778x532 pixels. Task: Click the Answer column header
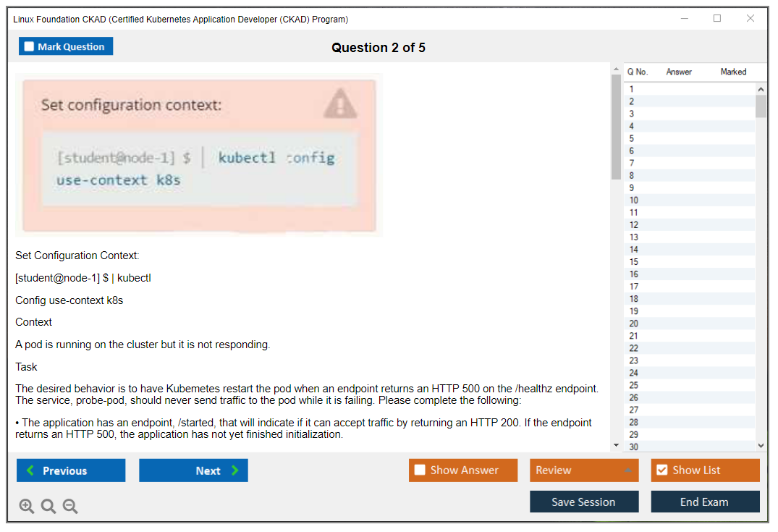(679, 72)
